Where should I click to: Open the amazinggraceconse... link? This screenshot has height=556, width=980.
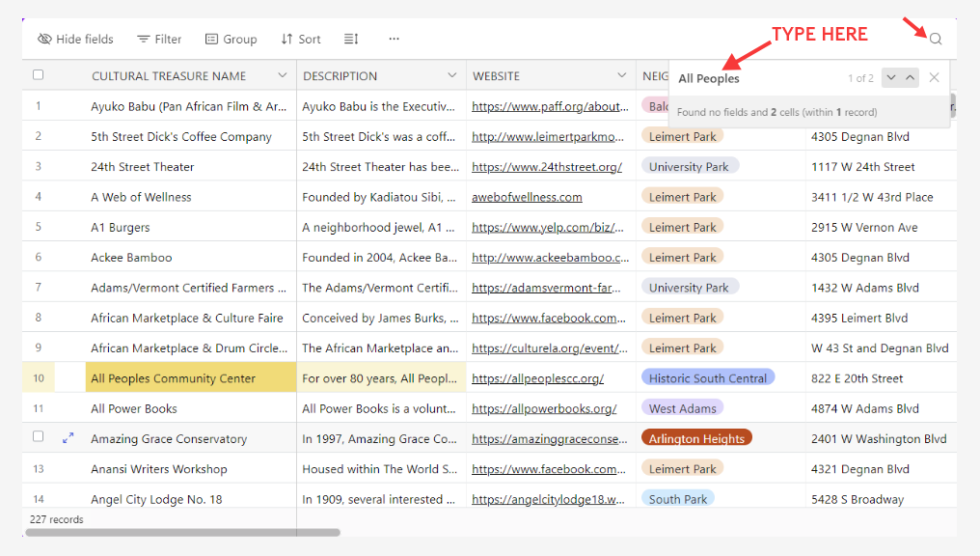550,439
